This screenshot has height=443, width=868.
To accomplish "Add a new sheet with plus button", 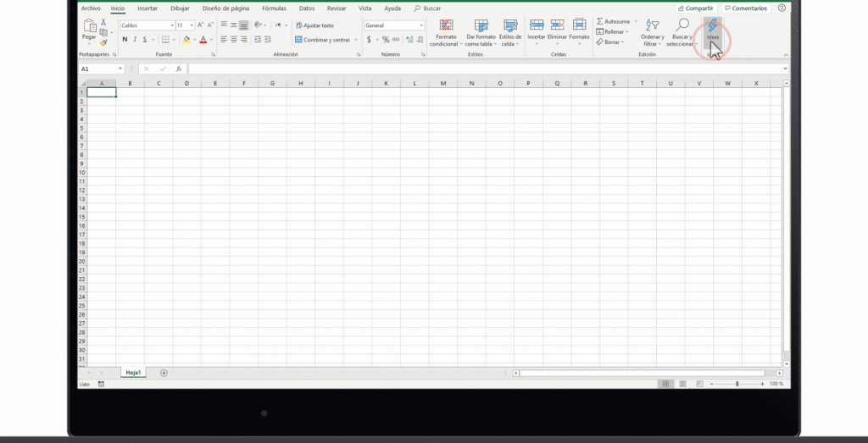I will pos(164,373).
